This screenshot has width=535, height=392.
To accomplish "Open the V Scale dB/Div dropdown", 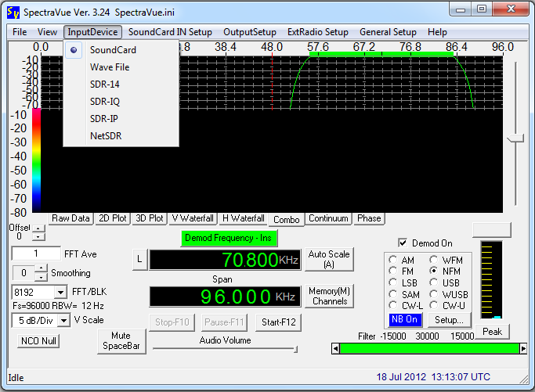I will click(61, 320).
